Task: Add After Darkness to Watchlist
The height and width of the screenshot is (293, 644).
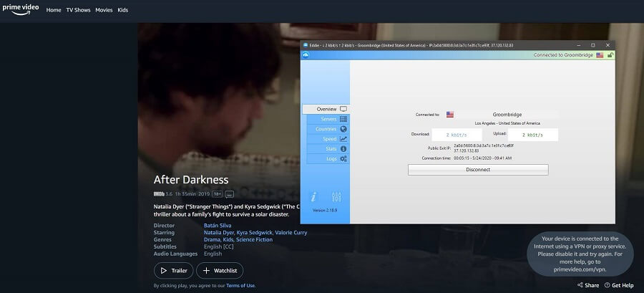Action: 220,271
